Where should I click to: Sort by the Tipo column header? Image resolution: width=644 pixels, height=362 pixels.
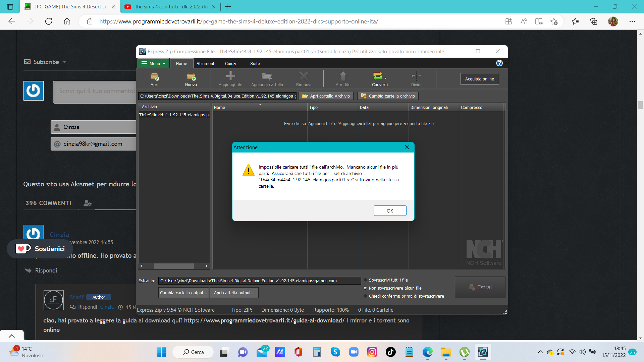(333, 107)
